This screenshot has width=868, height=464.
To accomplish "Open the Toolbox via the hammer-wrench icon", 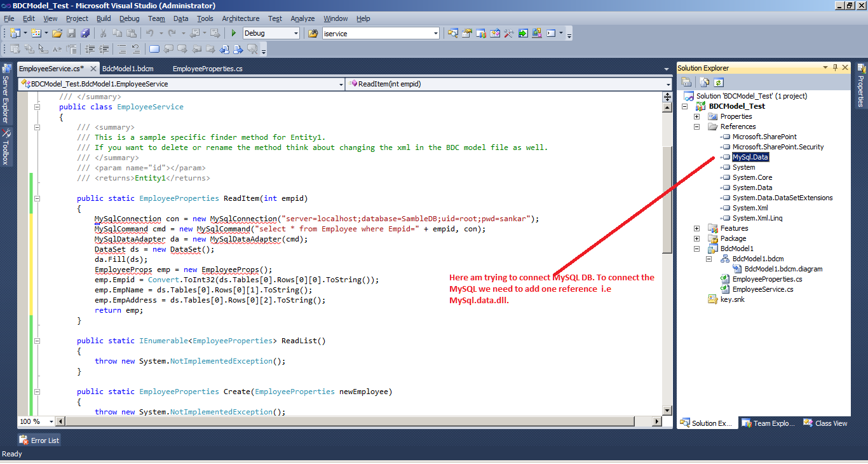I will click(x=508, y=33).
